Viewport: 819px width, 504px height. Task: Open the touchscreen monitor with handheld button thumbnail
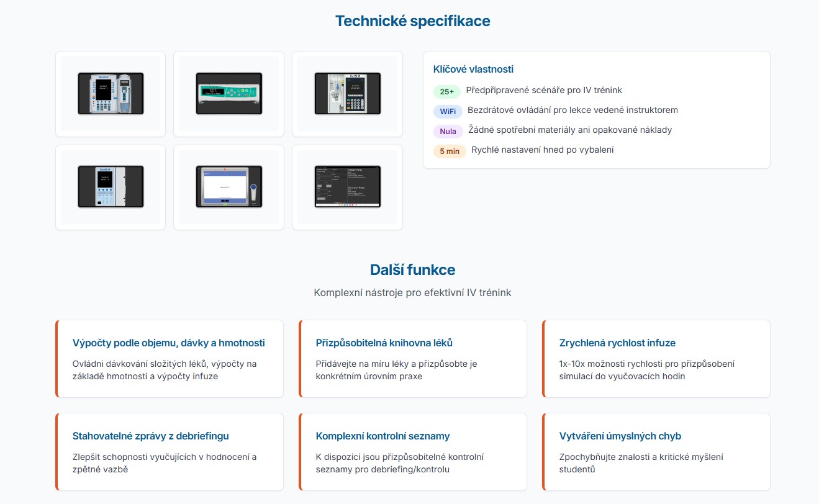tap(229, 187)
